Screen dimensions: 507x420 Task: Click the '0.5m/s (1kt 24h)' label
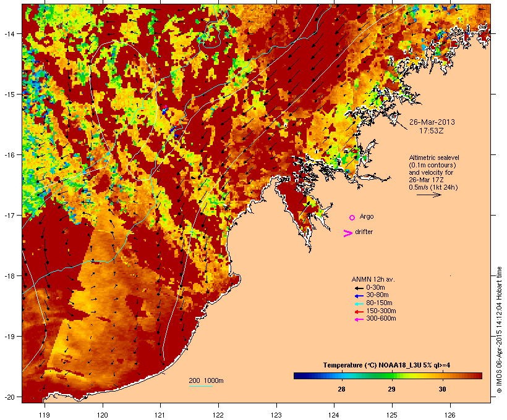433,187
